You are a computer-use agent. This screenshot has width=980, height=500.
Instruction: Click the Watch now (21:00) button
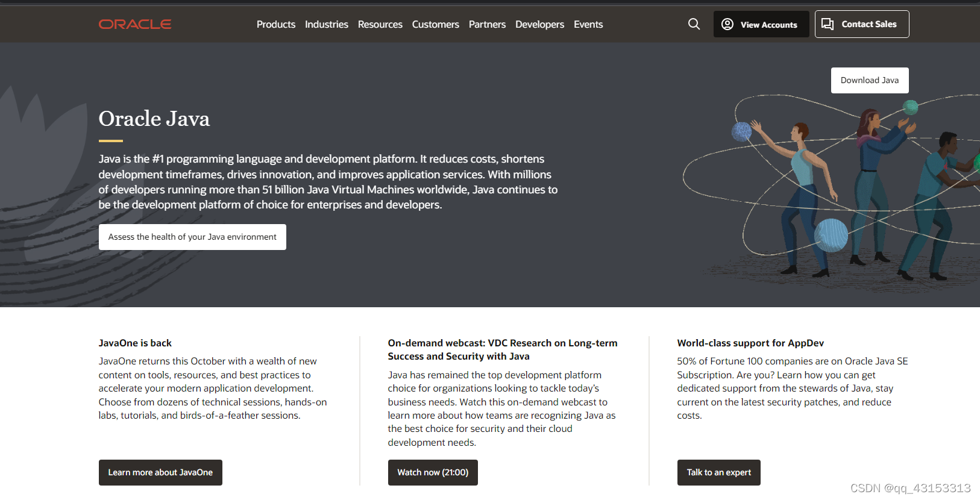tap(433, 472)
